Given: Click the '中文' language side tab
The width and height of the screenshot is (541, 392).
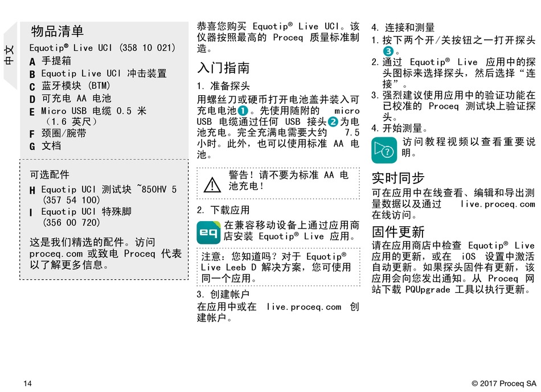Looking at the screenshot, I should tap(10, 55).
